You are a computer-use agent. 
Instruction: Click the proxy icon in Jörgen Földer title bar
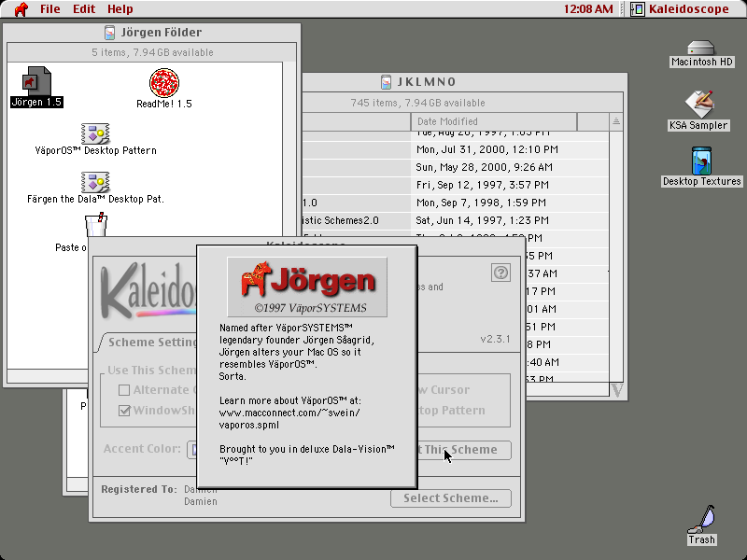[x=109, y=33]
